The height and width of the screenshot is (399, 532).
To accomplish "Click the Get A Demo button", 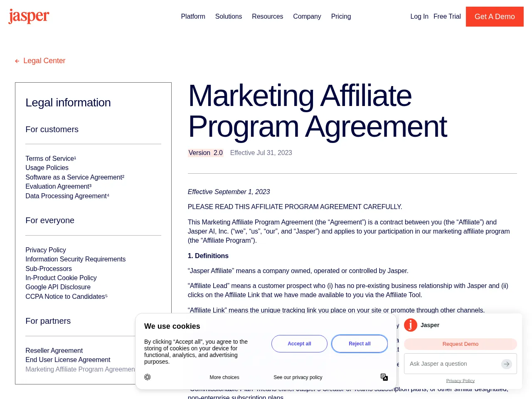I will pos(495,17).
